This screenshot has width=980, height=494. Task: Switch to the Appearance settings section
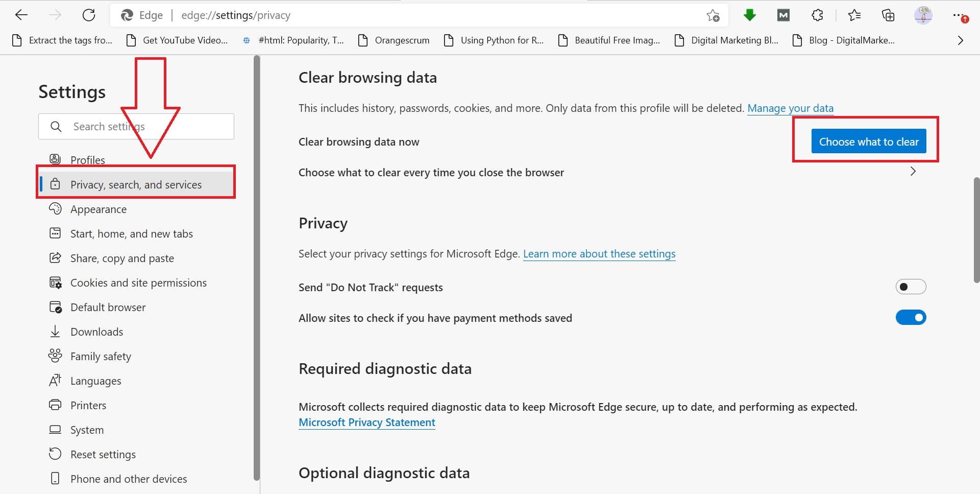[99, 209]
